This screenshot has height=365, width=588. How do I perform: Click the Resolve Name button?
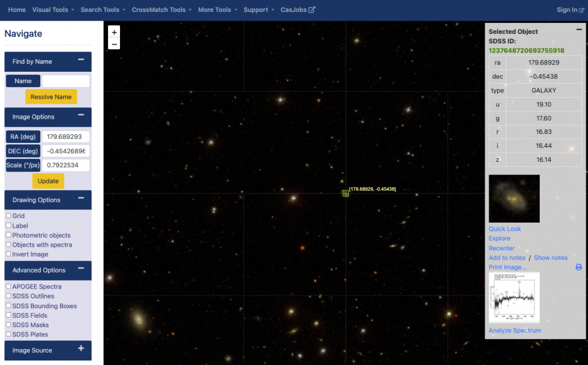pyautogui.click(x=51, y=96)
